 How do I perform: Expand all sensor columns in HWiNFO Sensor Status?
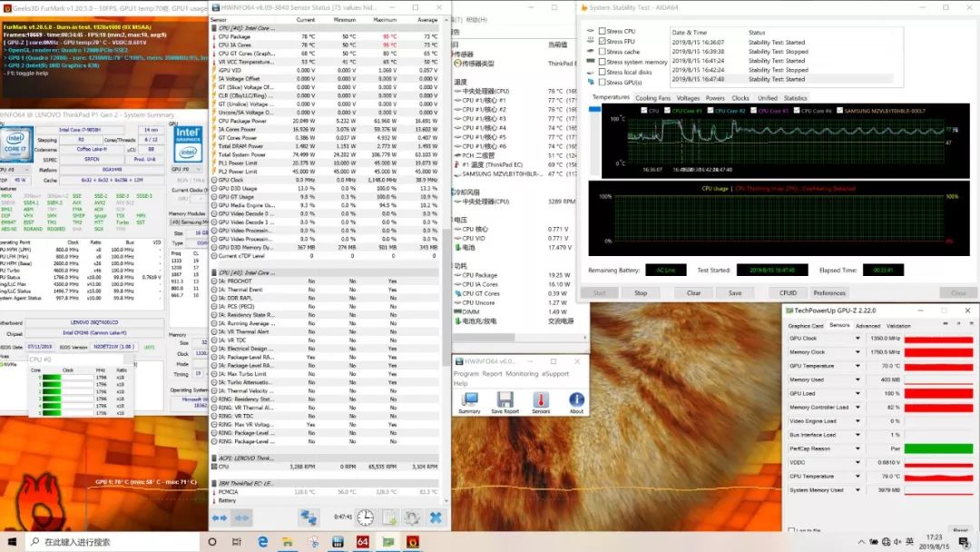coord(220,517)
